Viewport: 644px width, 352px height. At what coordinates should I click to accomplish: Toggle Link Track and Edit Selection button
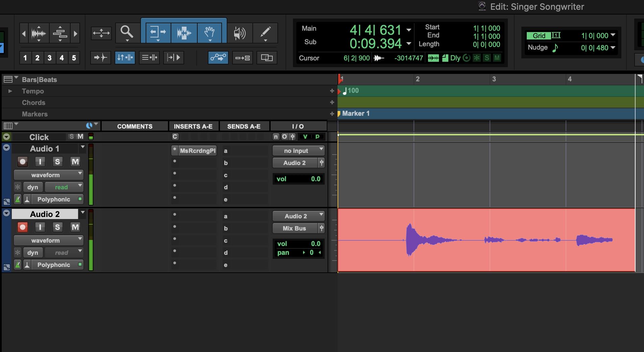(149, 58)
